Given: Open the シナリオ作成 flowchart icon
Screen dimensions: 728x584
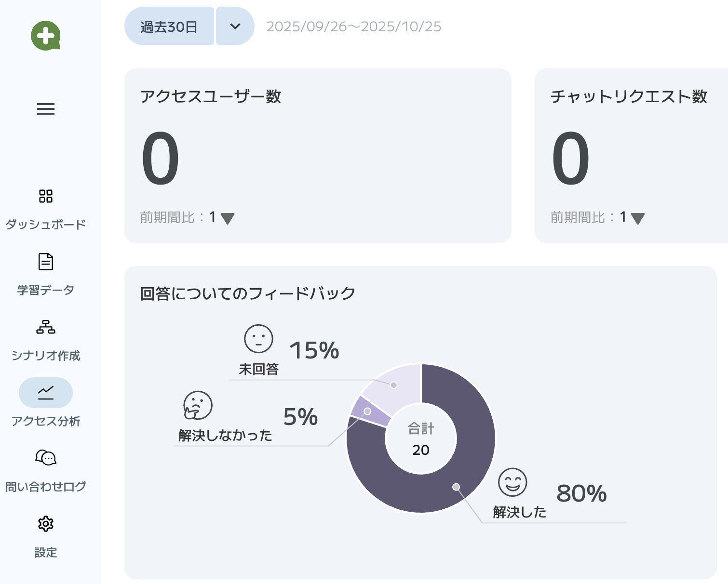Looking at the screenshot, I should (x=46, y=327).
